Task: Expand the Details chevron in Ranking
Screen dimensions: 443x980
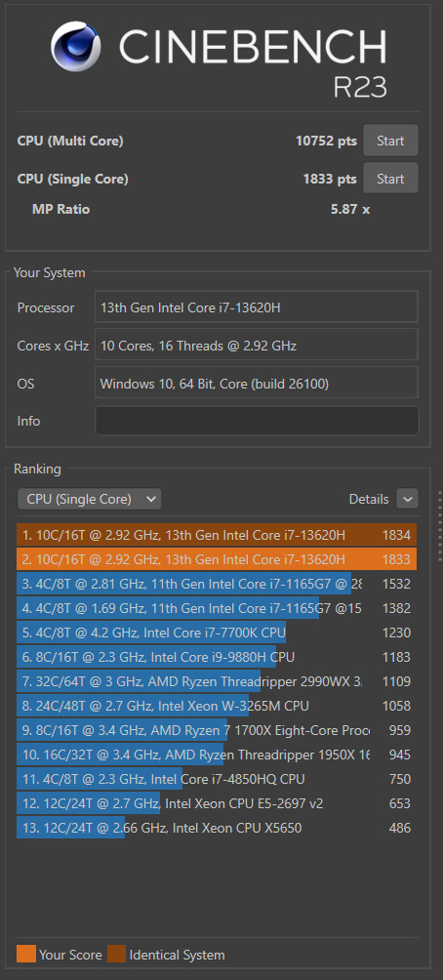Action: click(408, 499)
